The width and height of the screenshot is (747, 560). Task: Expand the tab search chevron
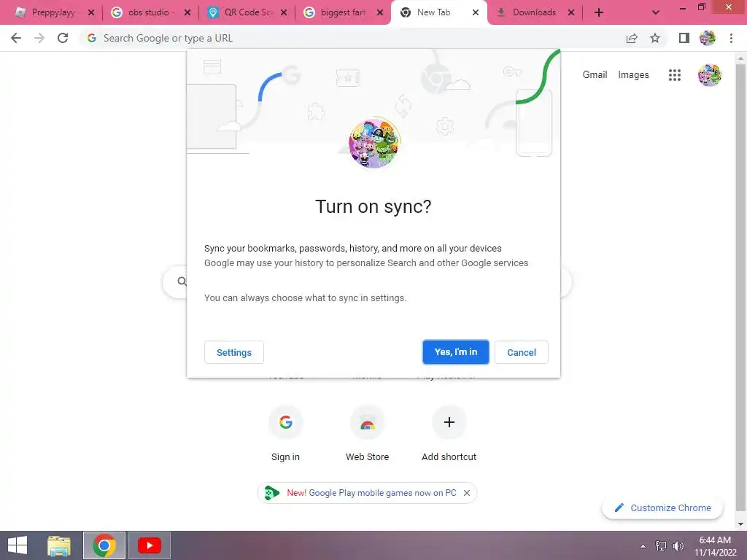pos(656,12)
